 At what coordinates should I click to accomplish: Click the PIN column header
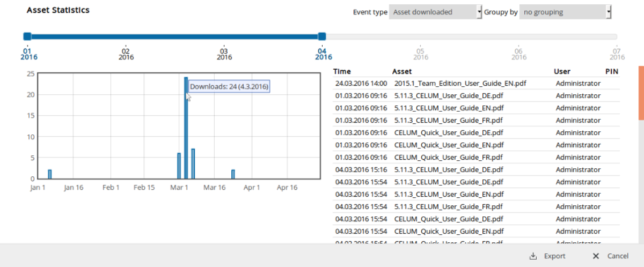click(x=612, y=71)
